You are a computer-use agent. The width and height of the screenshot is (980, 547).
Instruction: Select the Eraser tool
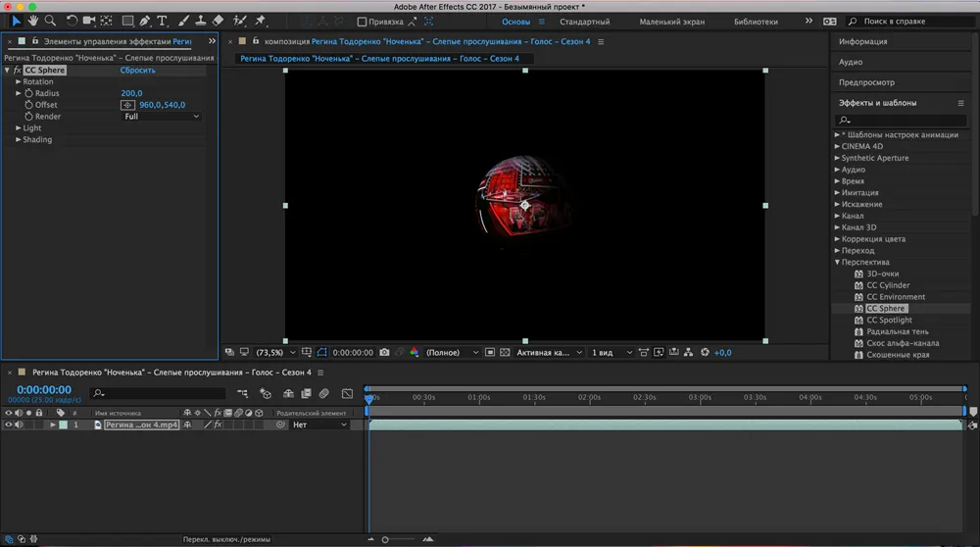[x=218, y=21]
